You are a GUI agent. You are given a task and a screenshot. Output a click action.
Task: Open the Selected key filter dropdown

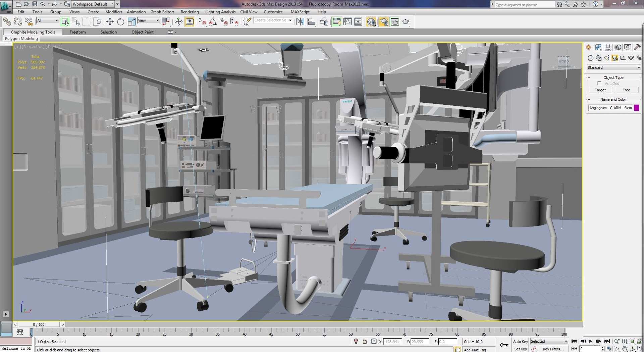click(549, 342)
